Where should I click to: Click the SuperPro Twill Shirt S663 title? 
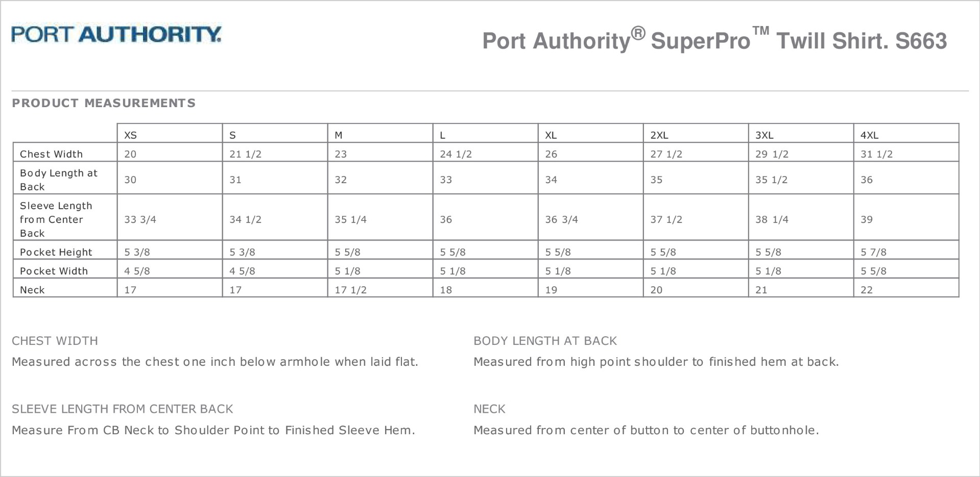[714, 41]
